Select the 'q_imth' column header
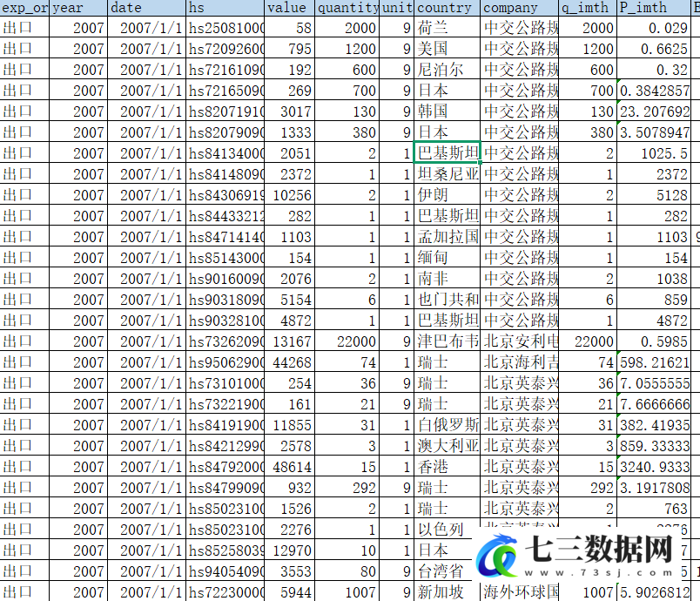This screenshot has width=700, height=601. tap(588, 8)
